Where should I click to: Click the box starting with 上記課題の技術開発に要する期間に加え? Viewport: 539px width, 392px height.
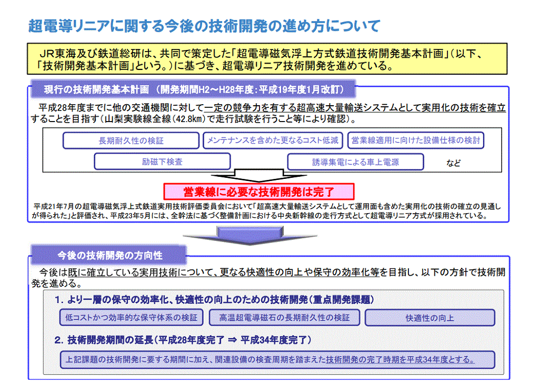[277, 360]
